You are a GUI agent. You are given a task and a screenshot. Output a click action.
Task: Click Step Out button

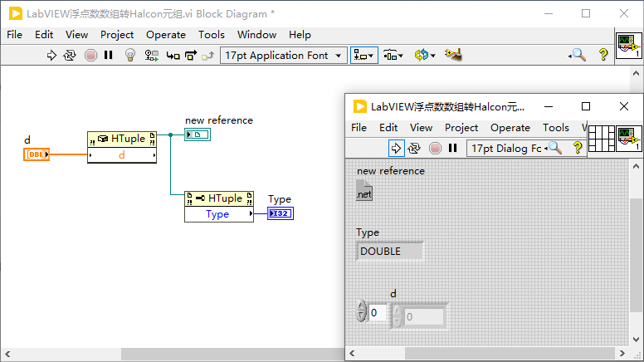point(207,56)
